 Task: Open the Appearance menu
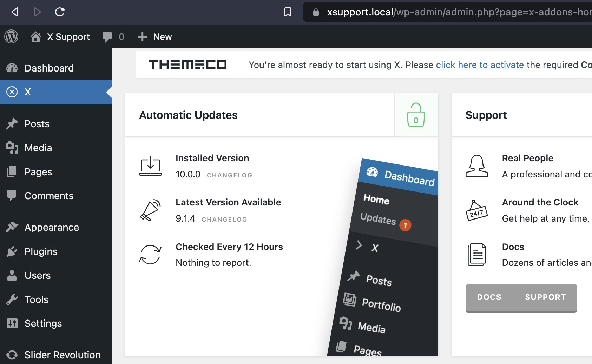click(x=52, y=227)
